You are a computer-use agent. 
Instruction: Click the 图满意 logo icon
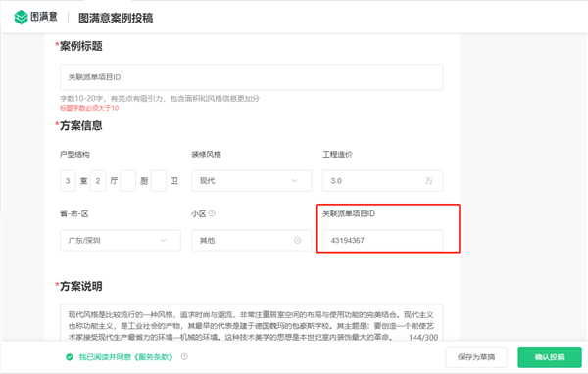(x=22, y=18)
